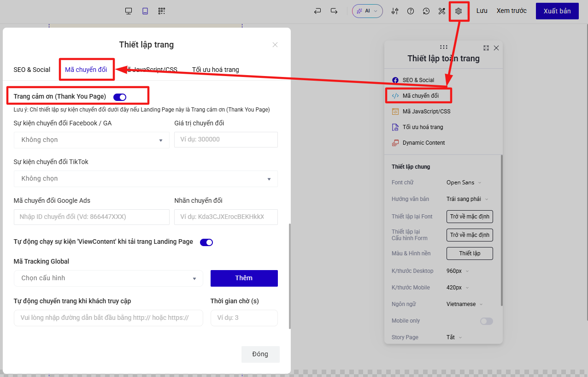
Task: Click the code brackets icon beside Mã chuyển đổi
Action: (395, 96)
